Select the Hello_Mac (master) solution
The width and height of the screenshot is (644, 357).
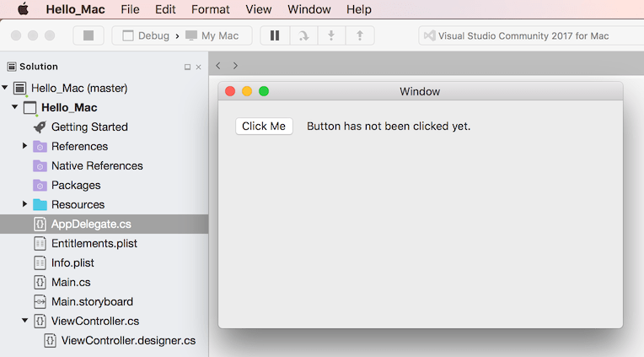tap(79, 88)
